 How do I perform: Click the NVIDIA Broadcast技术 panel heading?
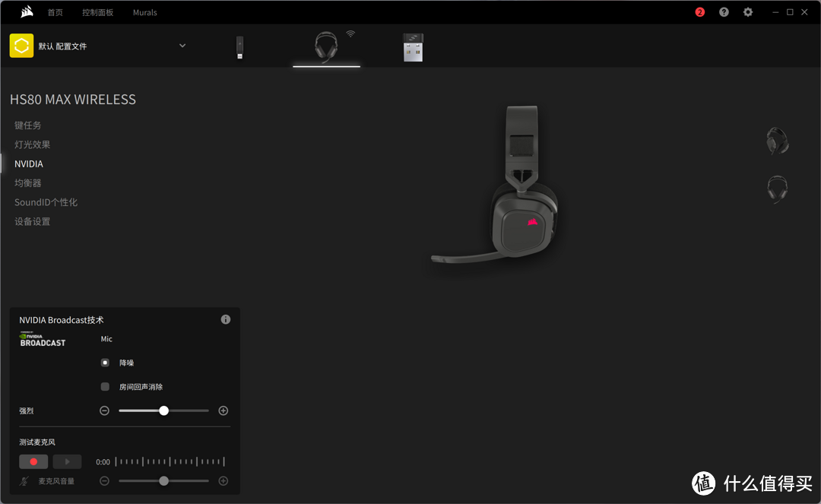[62, 320]
